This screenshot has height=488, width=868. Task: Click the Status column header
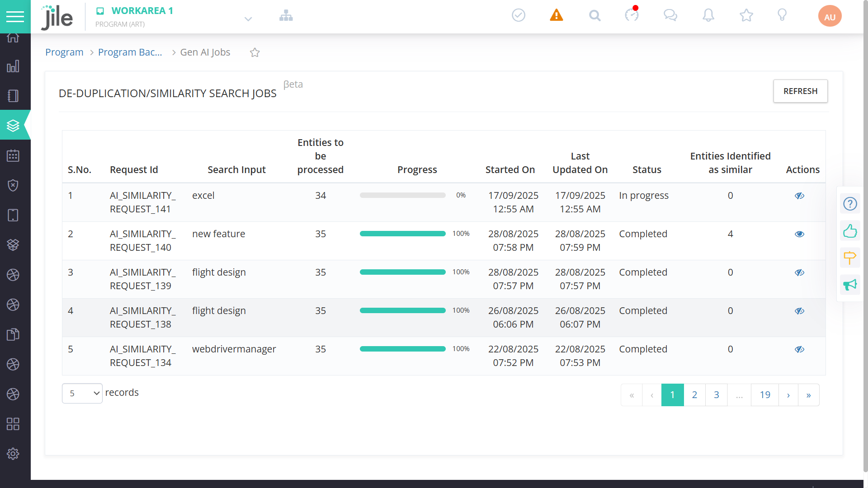tap(646, 170)
